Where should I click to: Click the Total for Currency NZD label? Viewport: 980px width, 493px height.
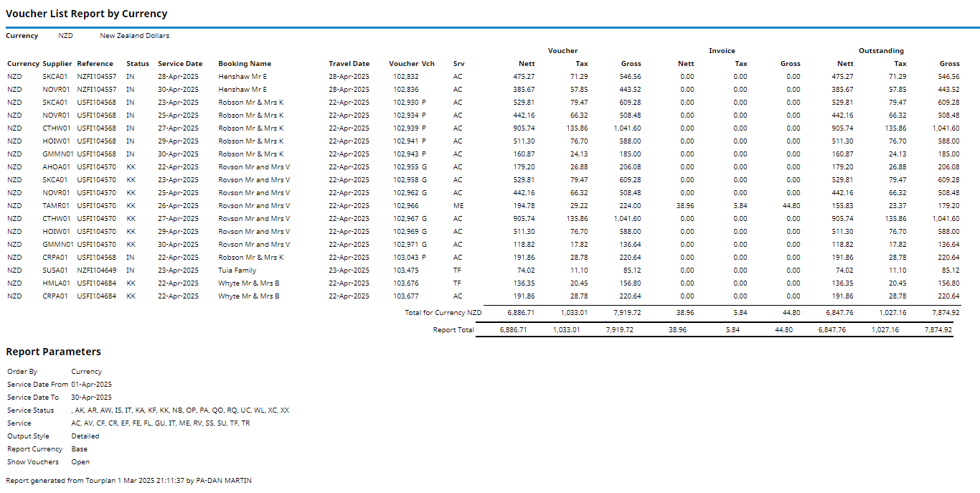click(x=443, y=313)
